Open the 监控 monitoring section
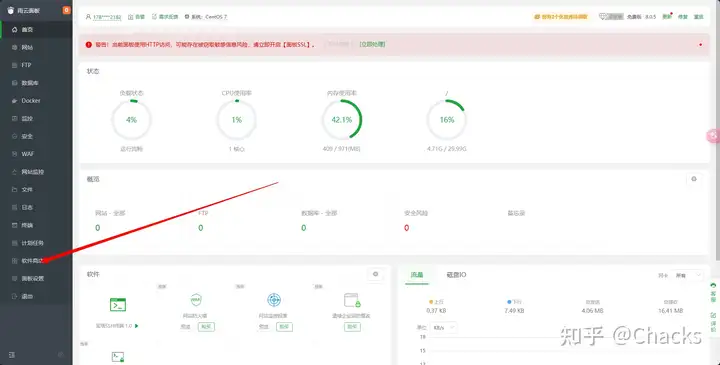This screenshot has height=365, width=720. click(36, 118)
